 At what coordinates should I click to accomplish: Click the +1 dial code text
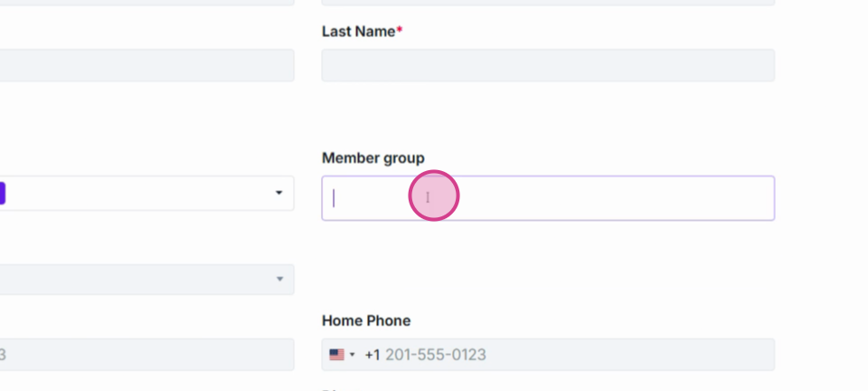373,355
